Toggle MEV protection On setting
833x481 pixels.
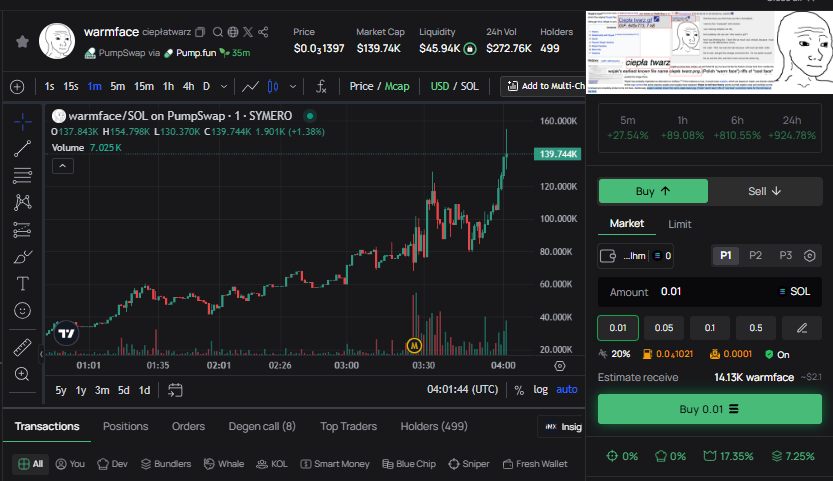[x=777, y=355]
